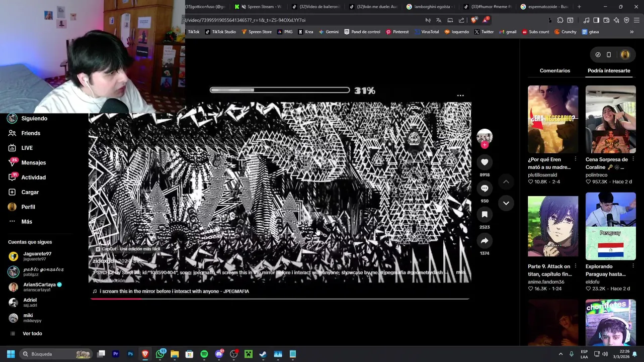Image resolution: width=644 pixels, height=362 pixels.
Task: Toggle the browser sidebar panel icon
Action: tap(596, 20)
